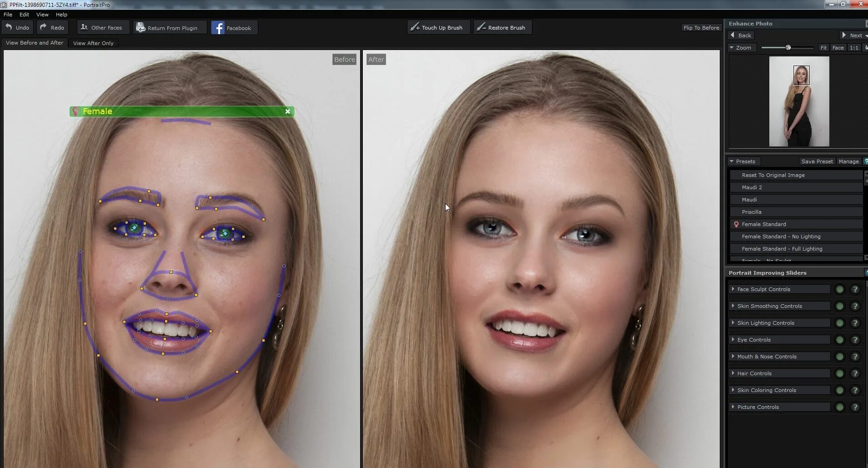Toggle Hair Controls green on/off button
The image size is (868, 468).
[x=840, y=373]
